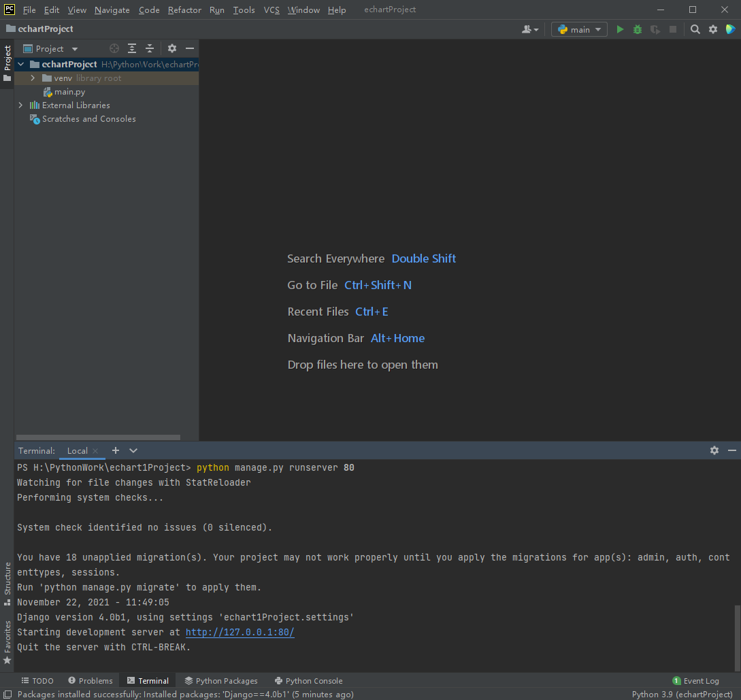Image resolution: width=741 pixels, height=700 pixels.
Task: Open the View menu
Action: point(77,10)
